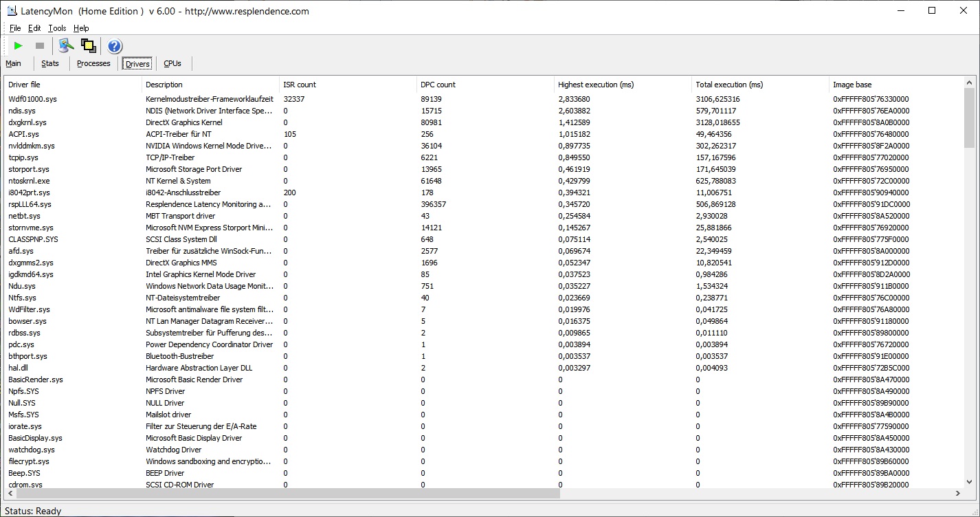Image resolution: width=980 pixels, height=517 pixels.
Task: Select the i8042prt.sys driver row
Action: 484,192
